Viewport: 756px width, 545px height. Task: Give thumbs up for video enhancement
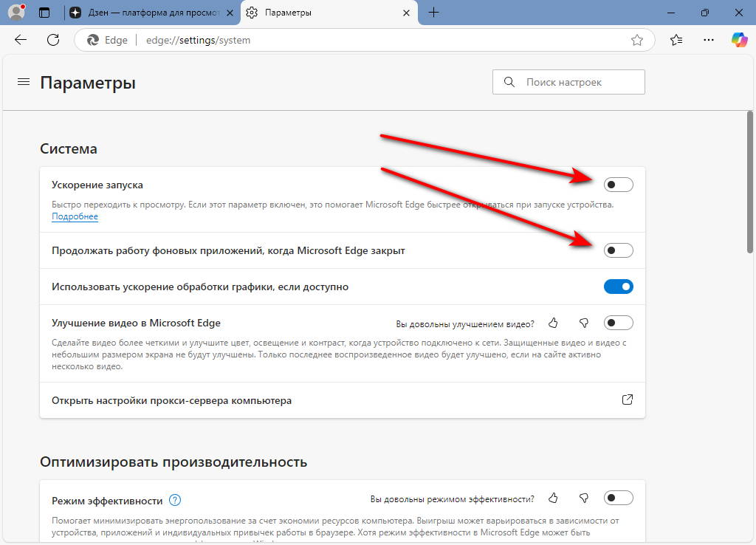point(553,323)
